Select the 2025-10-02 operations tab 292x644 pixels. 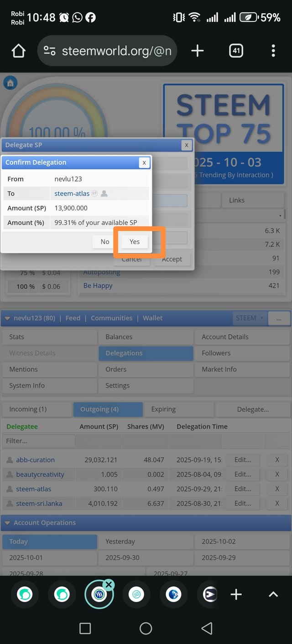242,542
